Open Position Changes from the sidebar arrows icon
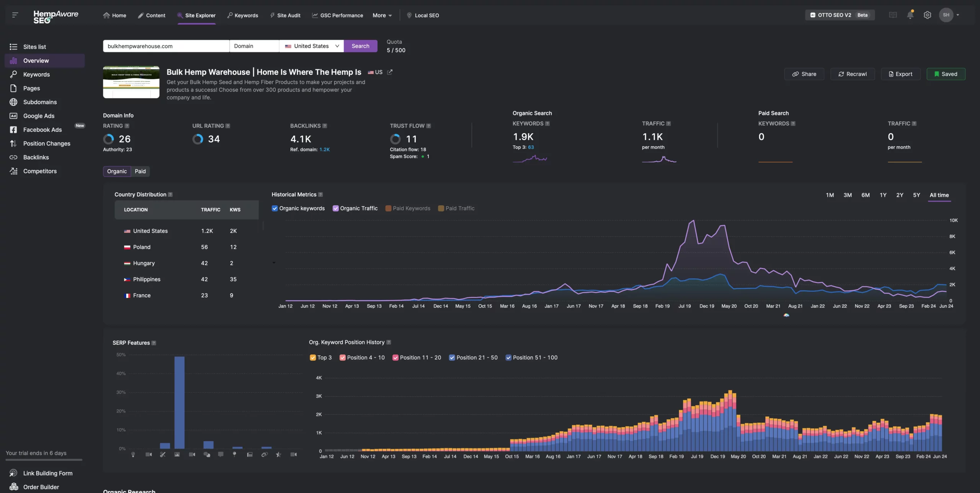Viewport: 980px width, 493px height. 13,143
